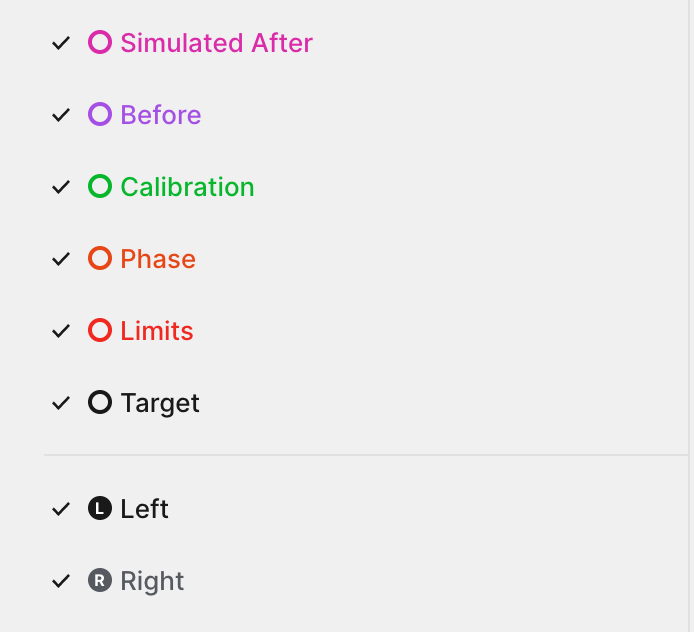Click the black L channel icon

pyautogui.click(x=100, y=509)
